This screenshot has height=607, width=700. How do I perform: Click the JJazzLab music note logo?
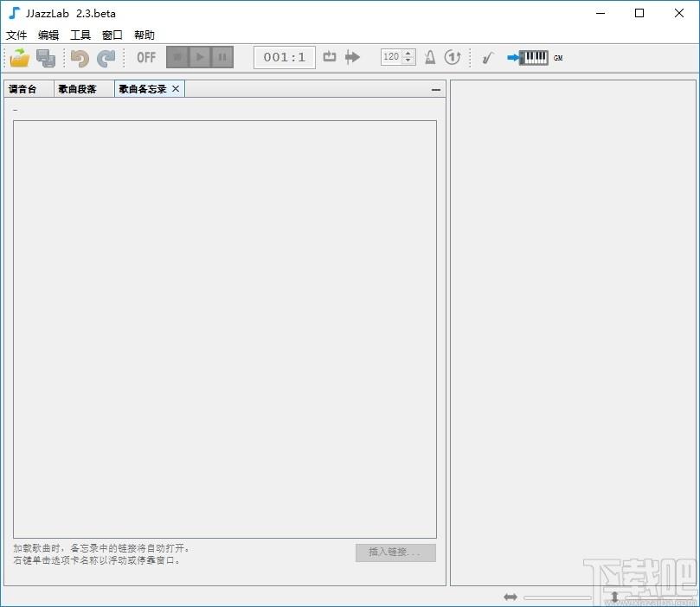click(15, 13)
